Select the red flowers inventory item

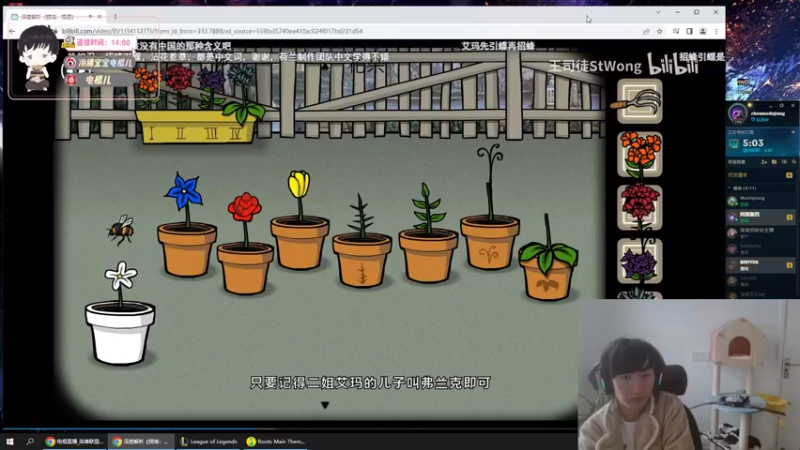click(639, 207)
